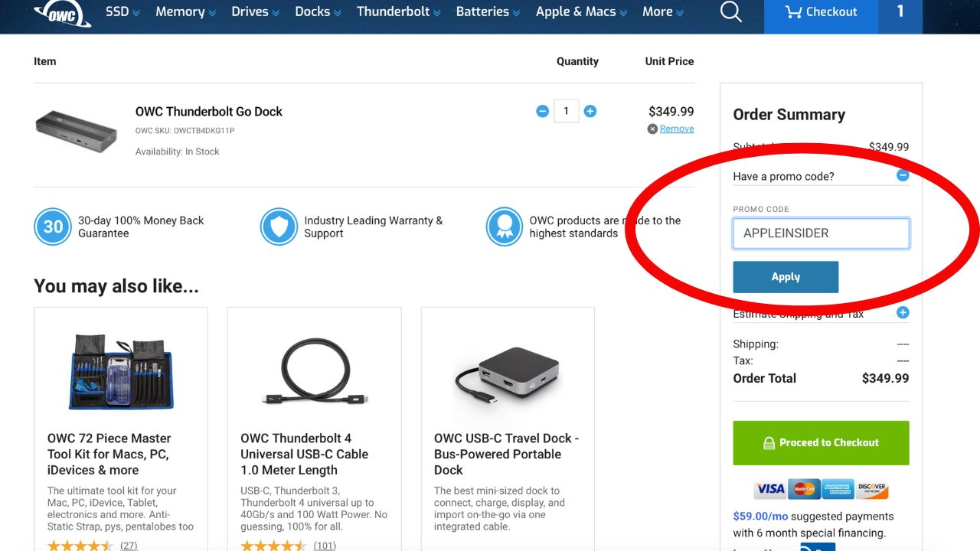The image size is (980, 551).
Task: Click the warranty shield icon
Action: pos(278,227)
